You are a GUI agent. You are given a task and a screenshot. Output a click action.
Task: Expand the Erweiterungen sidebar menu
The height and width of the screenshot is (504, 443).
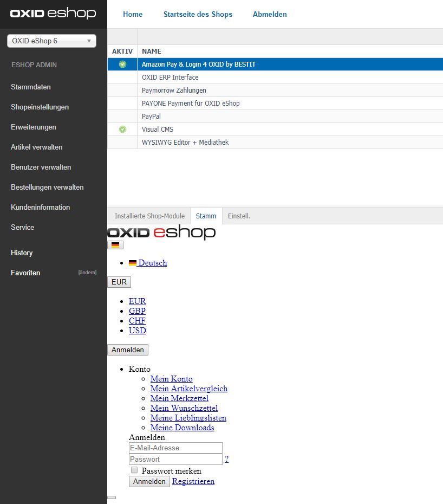34,127
